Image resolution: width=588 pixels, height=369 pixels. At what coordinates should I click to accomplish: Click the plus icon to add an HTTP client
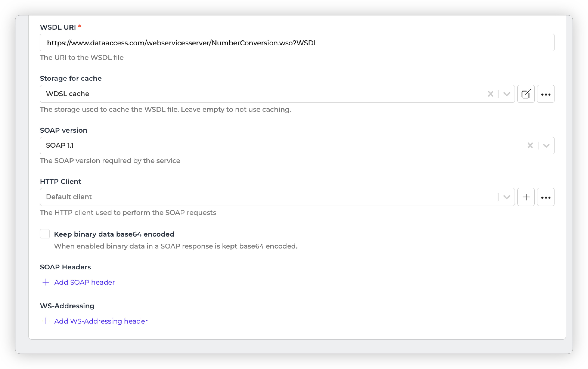(x=526, y=197)
